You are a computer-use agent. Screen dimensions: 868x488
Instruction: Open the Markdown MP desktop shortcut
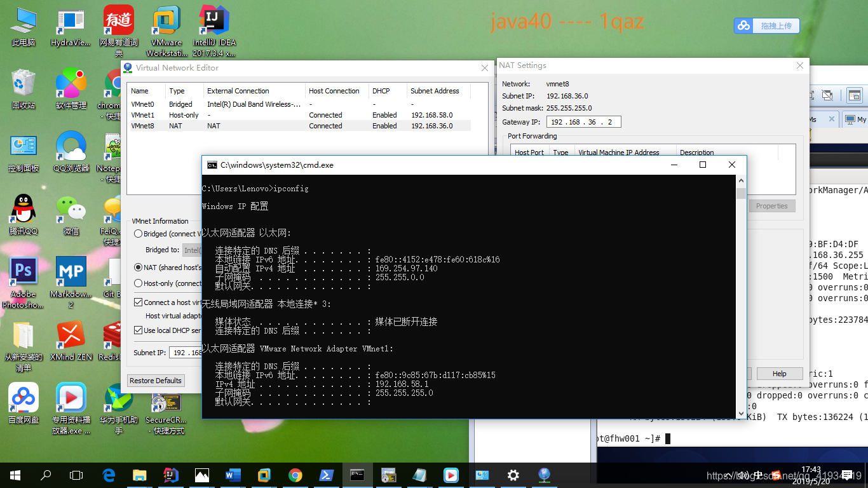click(x=71, y=283)
